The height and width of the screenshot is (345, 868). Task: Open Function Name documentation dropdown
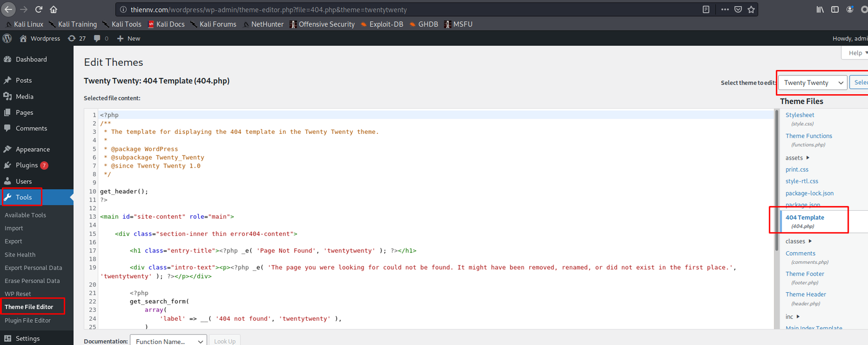point(168,341)
